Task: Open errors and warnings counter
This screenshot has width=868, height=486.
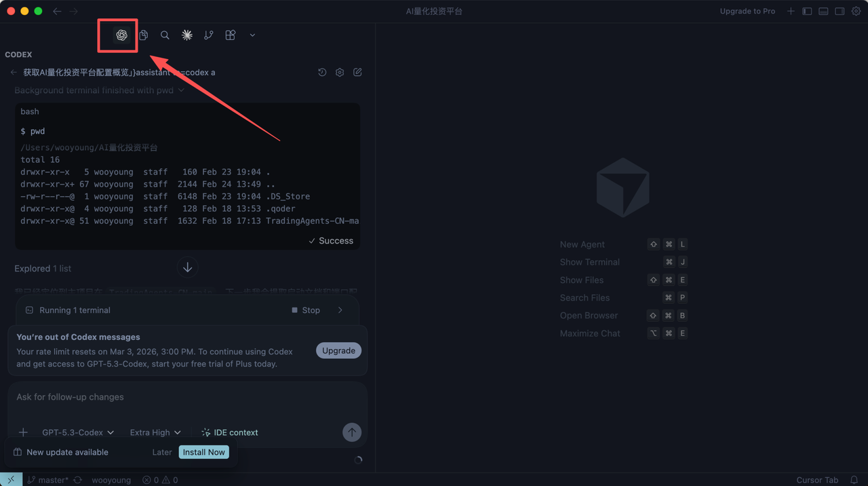Action: click(160, 480)
